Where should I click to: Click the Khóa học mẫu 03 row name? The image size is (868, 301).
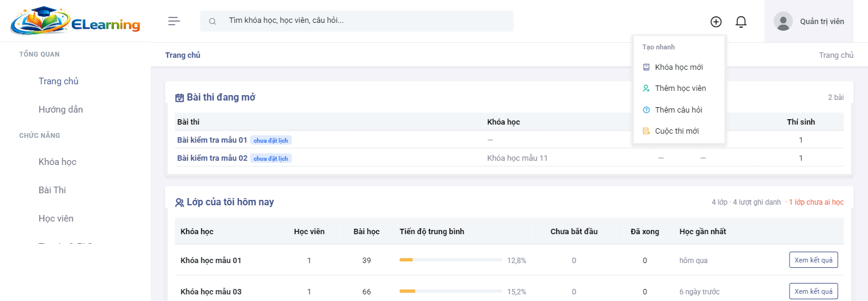click(x=211, y=292)
